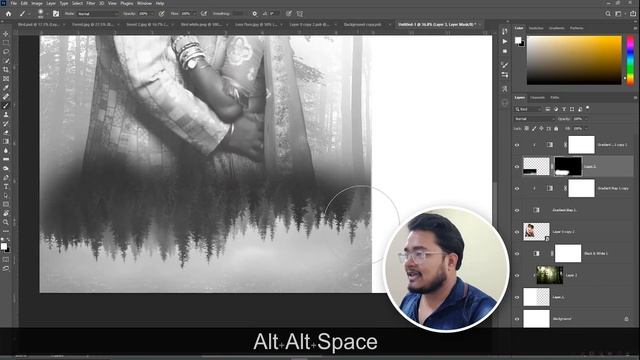Click the toolbar foreground color swatch
The width and height of the screenshot is (640, 360).
click(x=4, y=246)
